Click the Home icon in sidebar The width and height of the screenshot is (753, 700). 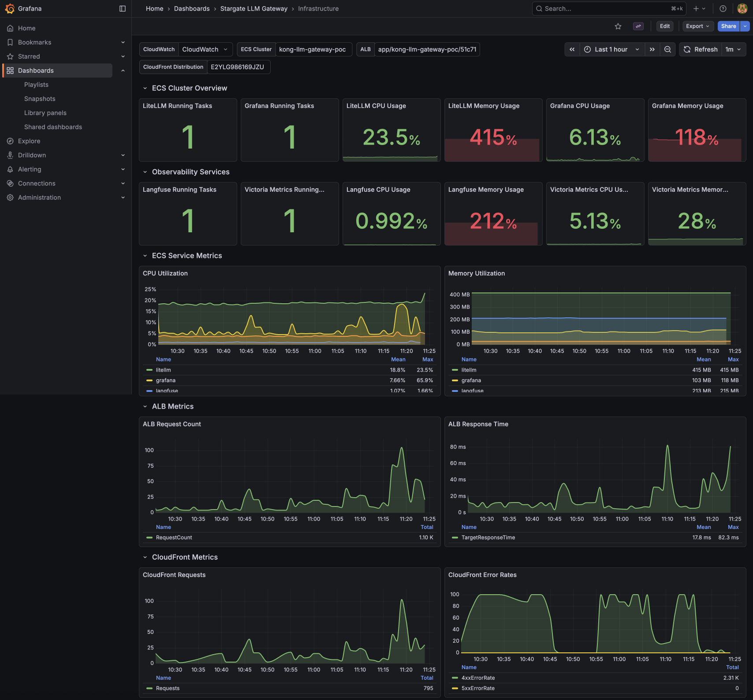10,28
